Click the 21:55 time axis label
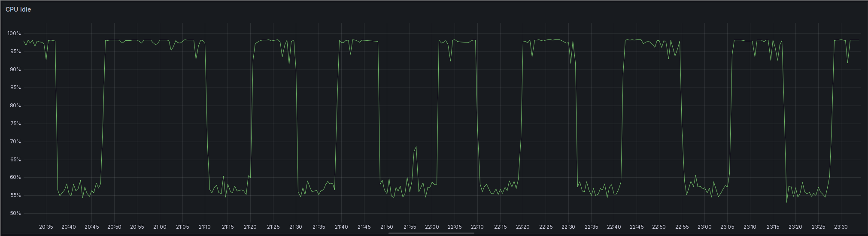The height and width of the screenshot is (236, 868). 410,227
